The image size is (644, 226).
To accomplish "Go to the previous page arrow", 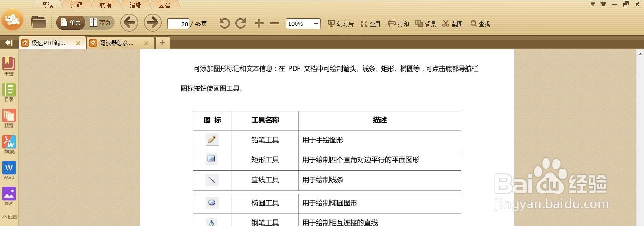I will click(x=129, y=22).
